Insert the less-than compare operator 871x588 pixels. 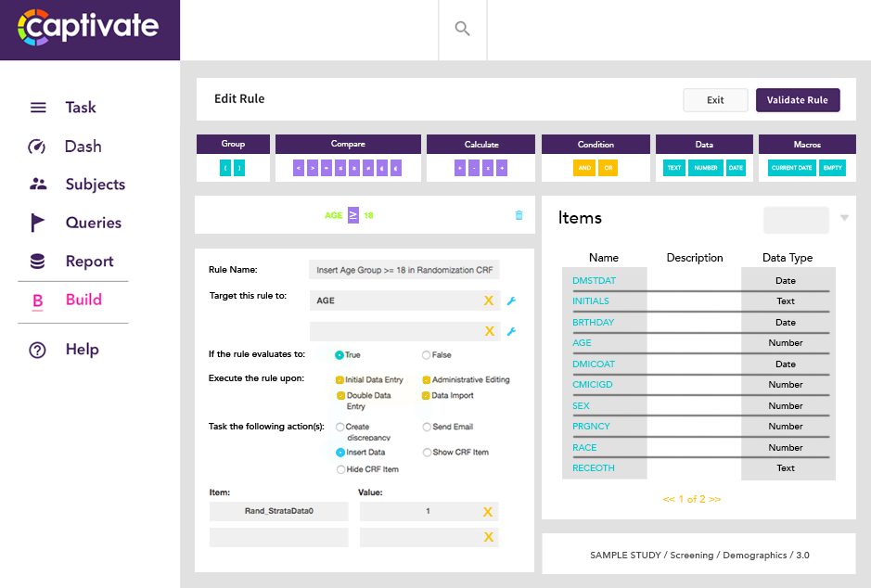click(x=299, y=168)
